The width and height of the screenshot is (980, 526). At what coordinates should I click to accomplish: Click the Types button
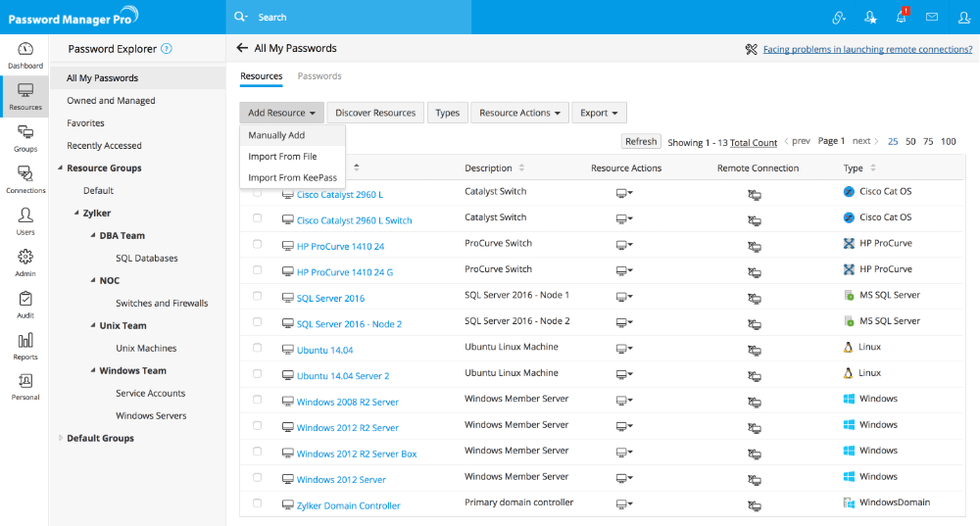pos(448,113)
